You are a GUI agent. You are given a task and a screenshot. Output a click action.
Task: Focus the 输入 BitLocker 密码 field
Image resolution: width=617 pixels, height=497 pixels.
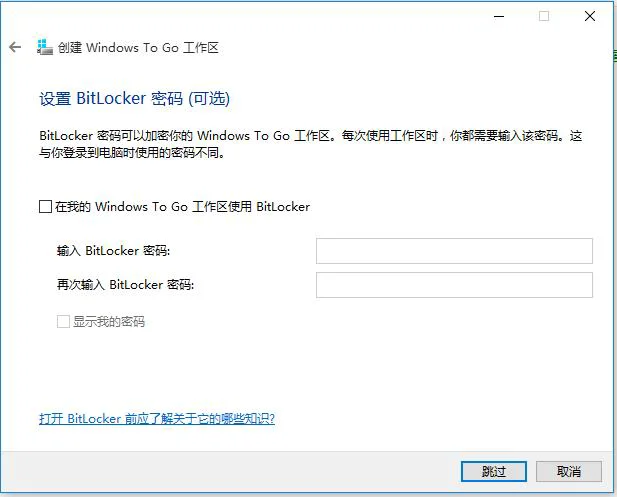(x=454, y=251)
